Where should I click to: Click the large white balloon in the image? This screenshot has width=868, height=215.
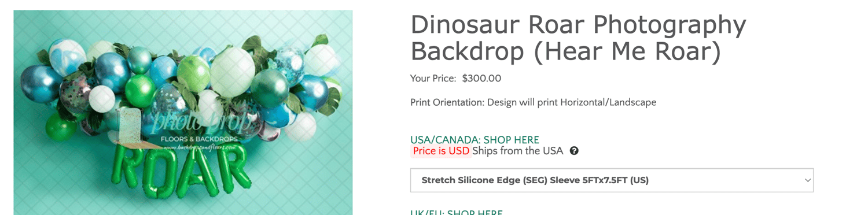tap(232, 72)
